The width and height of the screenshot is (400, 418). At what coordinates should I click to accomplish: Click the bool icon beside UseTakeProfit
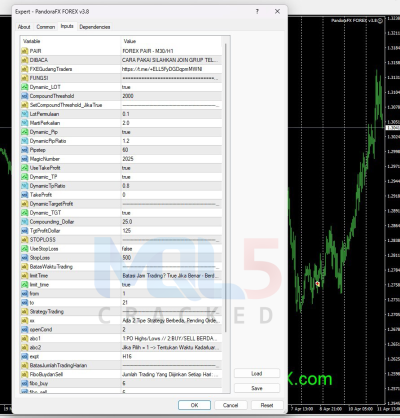[25, 168]
